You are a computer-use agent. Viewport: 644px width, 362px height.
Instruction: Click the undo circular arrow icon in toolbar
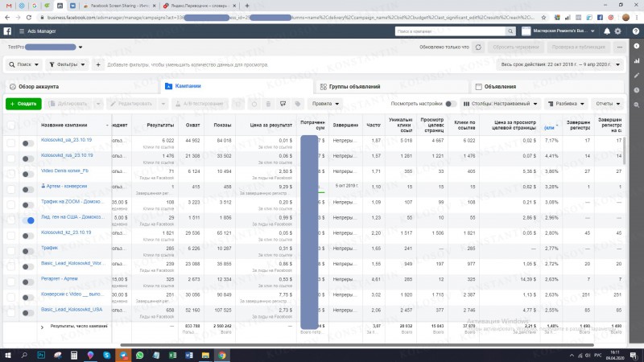point(254,104)
